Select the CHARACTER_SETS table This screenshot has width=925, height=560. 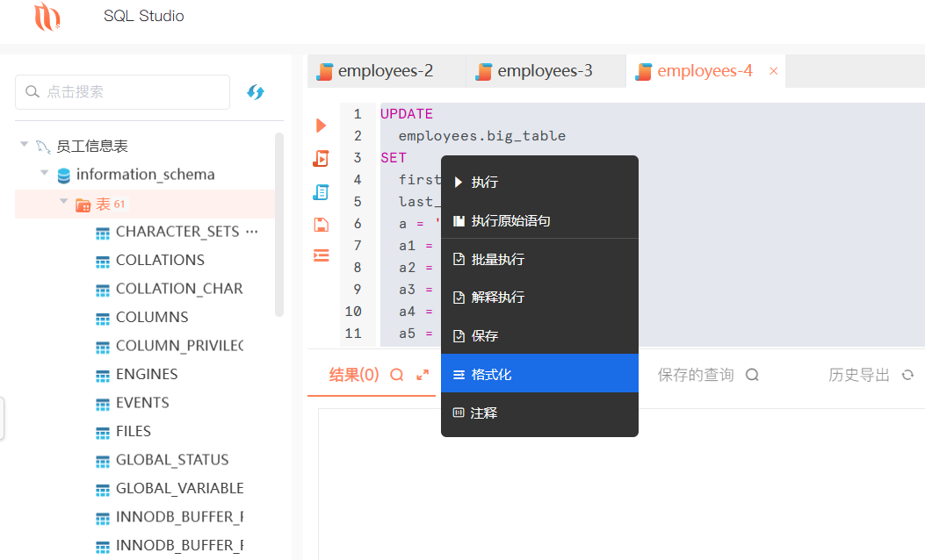click(177, 232)
